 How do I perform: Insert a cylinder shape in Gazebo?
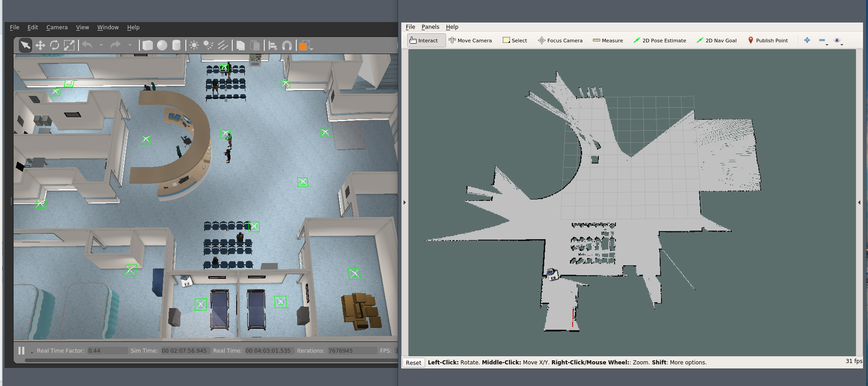pyautogui.click(x=176, y=45)
